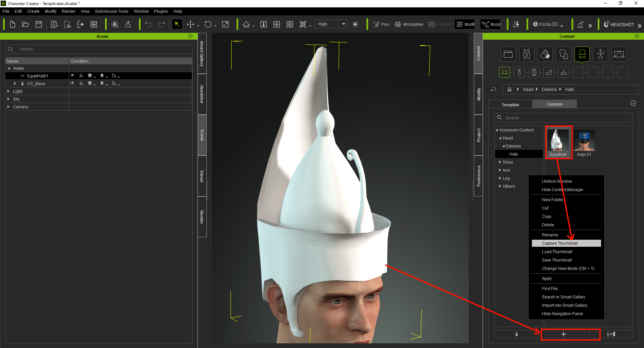Click the plus Add button in Content
This screenshot has height=348, width=644.
563,334
